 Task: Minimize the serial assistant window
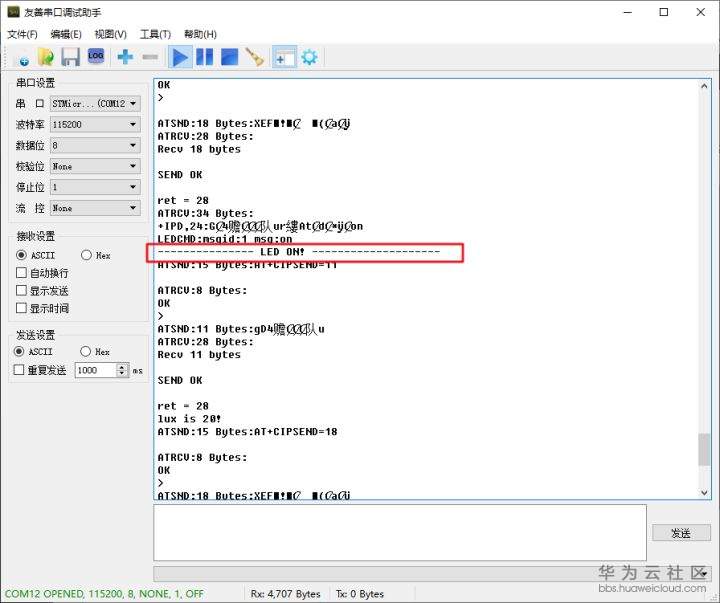(628, 12)
